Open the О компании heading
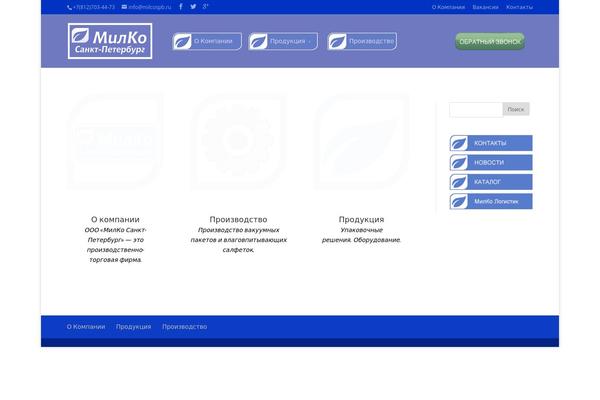Screen dimensions: 600x400 [x=115, y=219]
